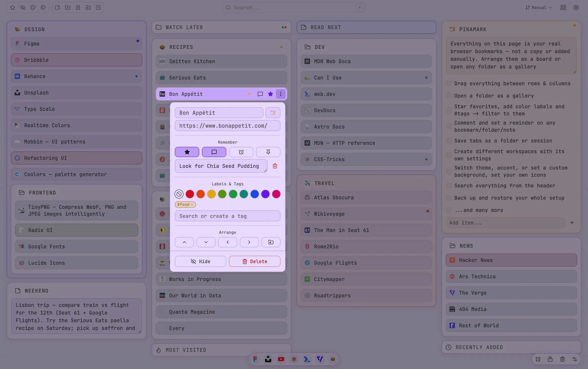Viewport: 588px width, 369px height.
Task: Add a new bookmark from top toolbar
Action: [x=78, y=8]
